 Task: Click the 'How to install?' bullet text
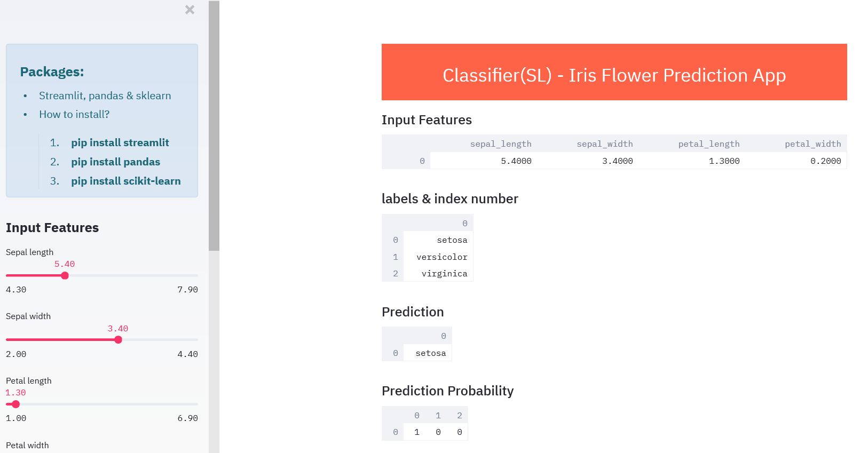coord(74,114)
